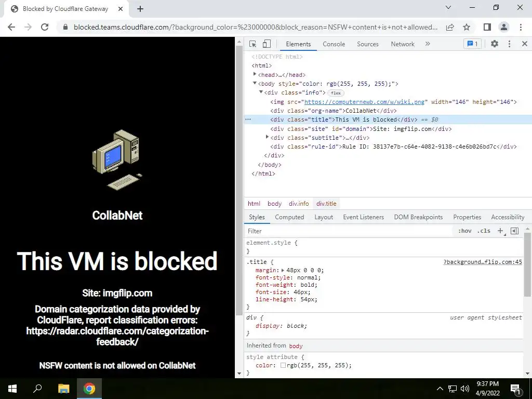The image size is (532, 399).
Task: Switch to the Elements tab
Action: click(x=298, y=44)
